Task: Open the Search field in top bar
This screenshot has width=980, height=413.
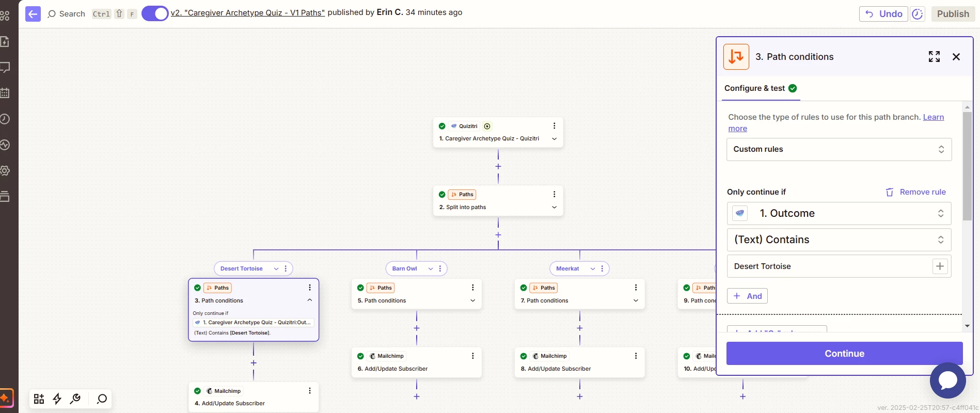Action: point(66,14)
